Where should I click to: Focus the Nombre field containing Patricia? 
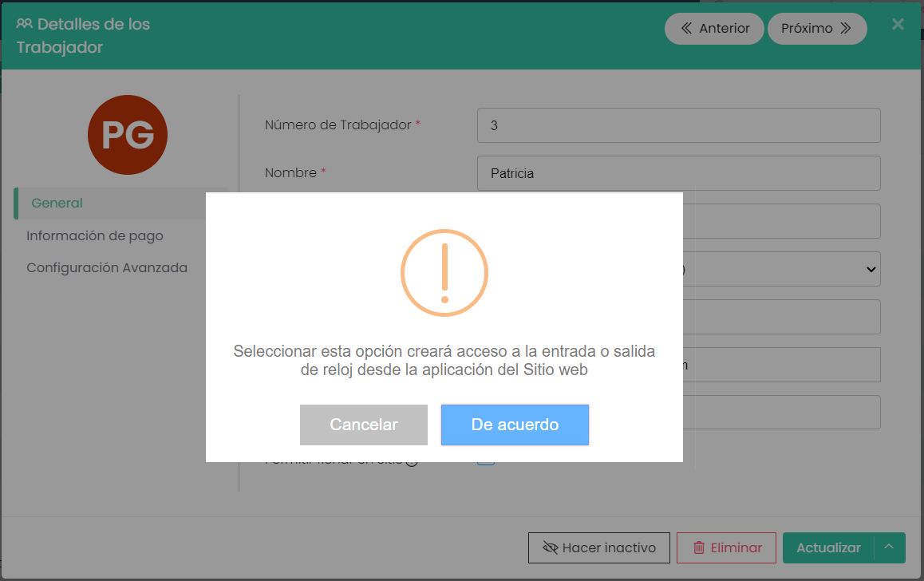pos(678,173)
